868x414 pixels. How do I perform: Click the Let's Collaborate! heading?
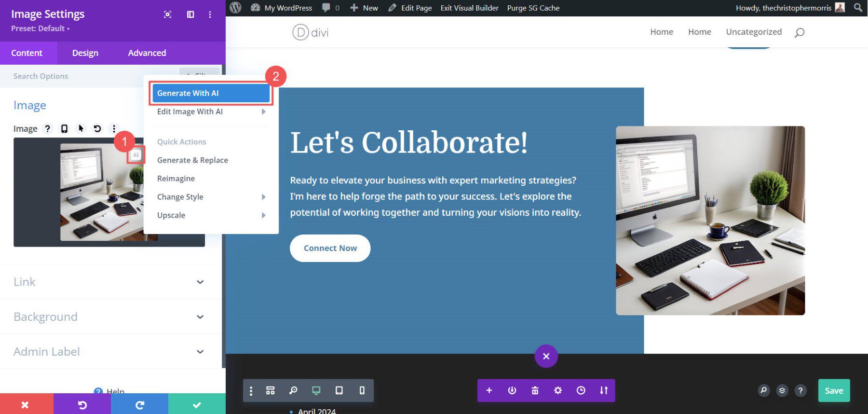[408, 142]
